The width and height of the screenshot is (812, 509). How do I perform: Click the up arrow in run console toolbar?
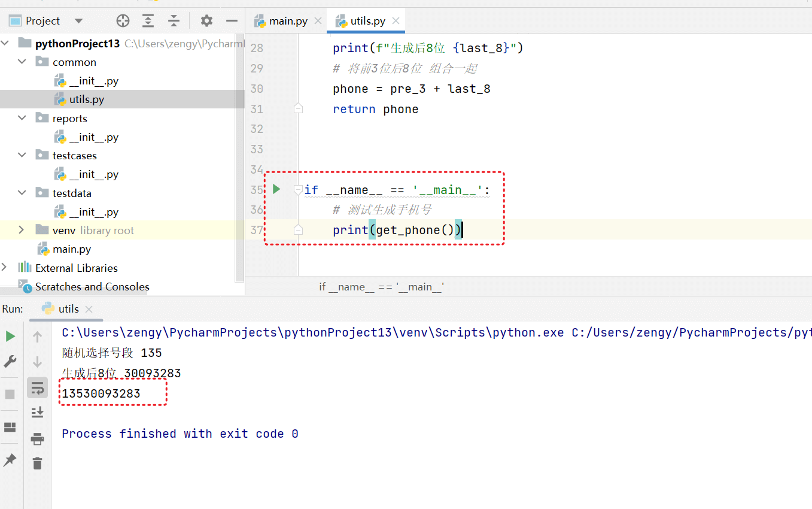point(37,337)
